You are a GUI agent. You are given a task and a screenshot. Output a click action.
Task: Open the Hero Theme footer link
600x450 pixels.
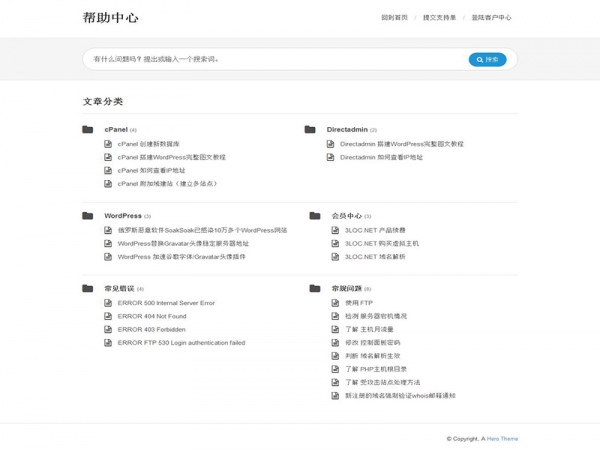click(x=502, y=439)
